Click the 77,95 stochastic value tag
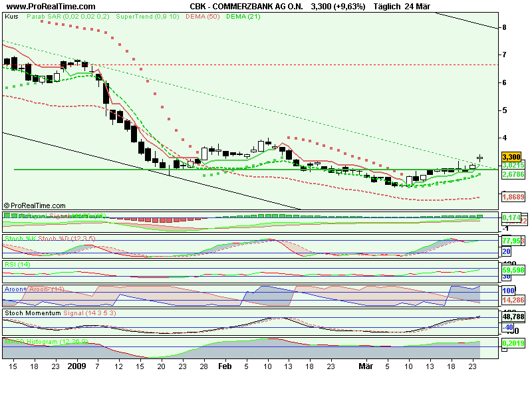Screen dimensions: 532x399 (511, 241)
